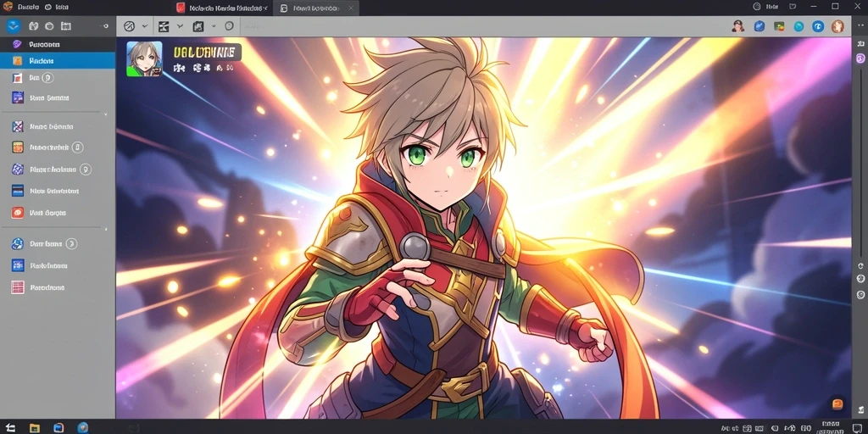Switch to the tab with document icon

click(x=317, y=8)
